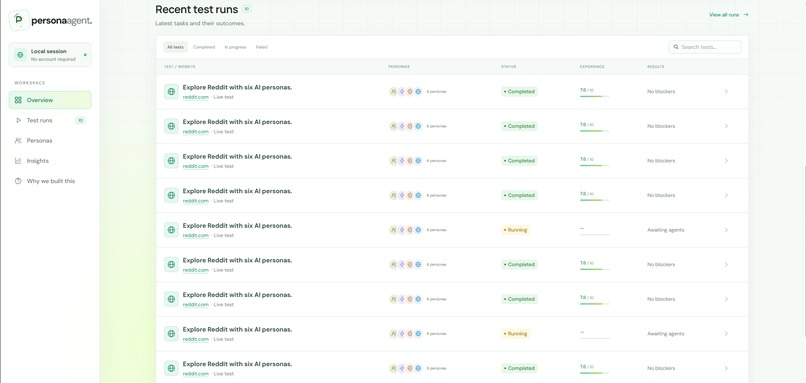The height and width of the screenshot is (383, 806).
Task: Select the All tests filter tab
Action: (175, 47)
